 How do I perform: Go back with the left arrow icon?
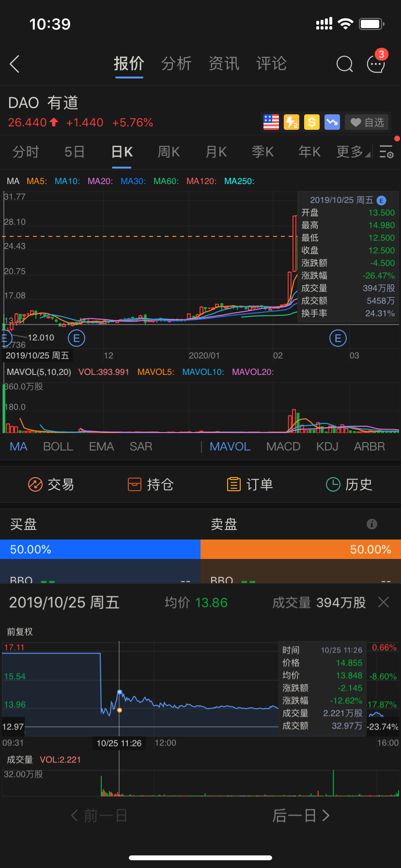[15, 64]
